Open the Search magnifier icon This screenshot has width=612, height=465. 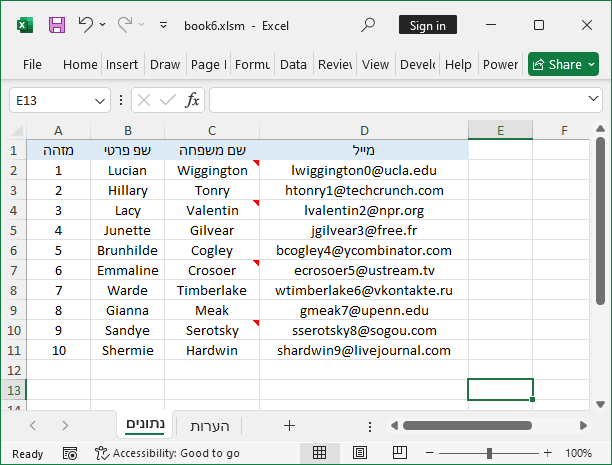[x=368, y=25]
